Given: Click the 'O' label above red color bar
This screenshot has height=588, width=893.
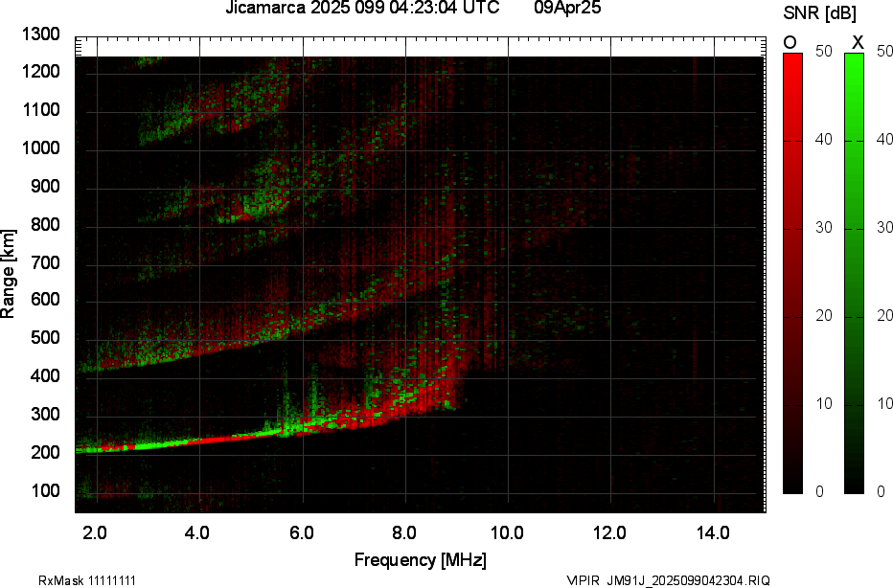Looking at the screenshot, I should click(790, 43).
